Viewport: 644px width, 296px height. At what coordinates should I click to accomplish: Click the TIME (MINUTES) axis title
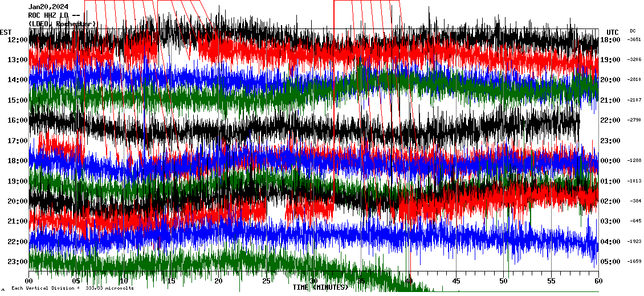point(320,287)
